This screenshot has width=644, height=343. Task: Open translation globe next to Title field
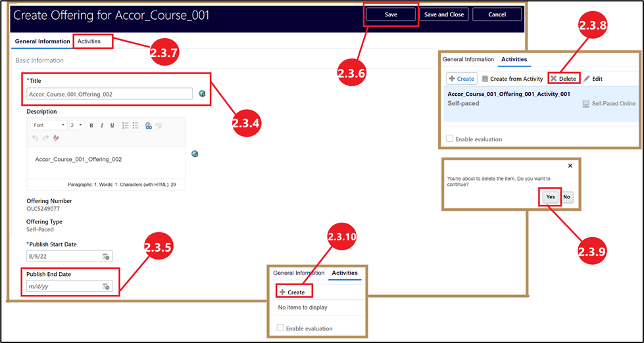point(202,93)
